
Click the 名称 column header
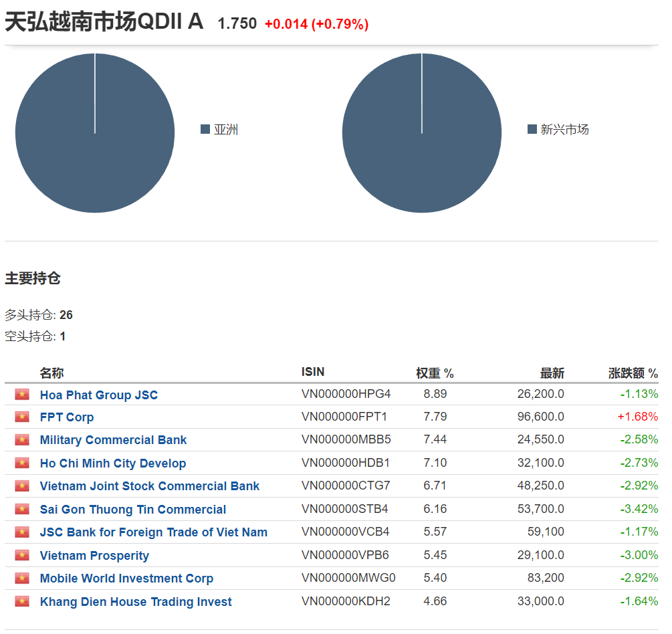point(52,373)
